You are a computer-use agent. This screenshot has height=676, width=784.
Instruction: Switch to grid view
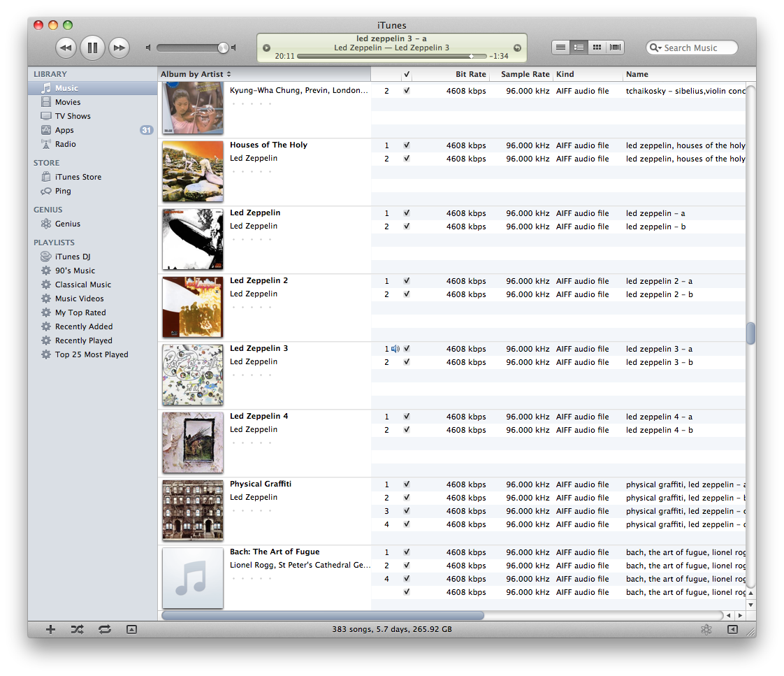tap(597, 48)
